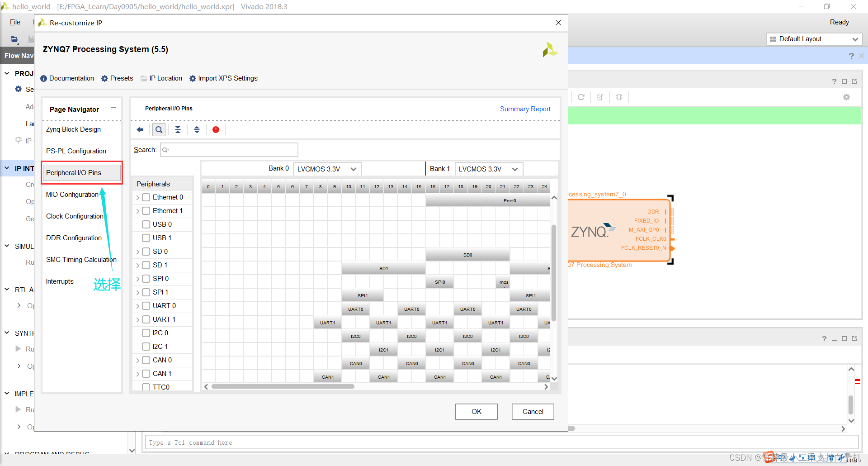This screenshot has height=466, width=868.
Task: Open DDR Configuration page
Action: [x=74, y=238]
